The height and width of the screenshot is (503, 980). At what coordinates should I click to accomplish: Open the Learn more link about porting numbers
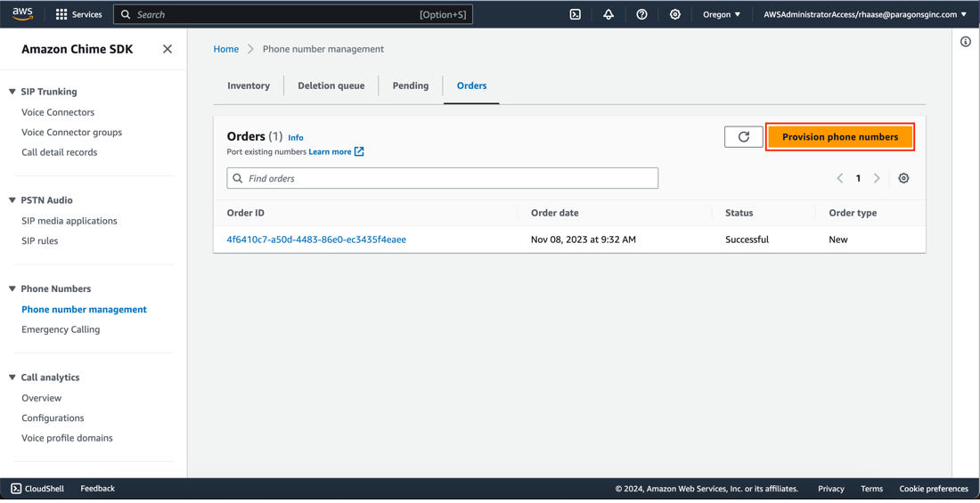pyautogui.click(x=336, y=151)
